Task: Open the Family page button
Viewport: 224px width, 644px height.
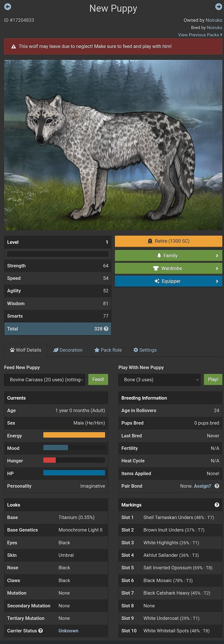Action: click(168, 256)
